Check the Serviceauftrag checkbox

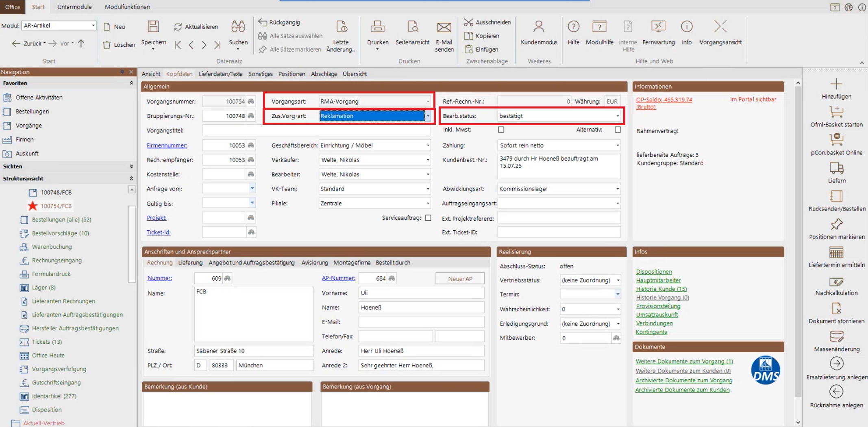click(x=428, y=218)
